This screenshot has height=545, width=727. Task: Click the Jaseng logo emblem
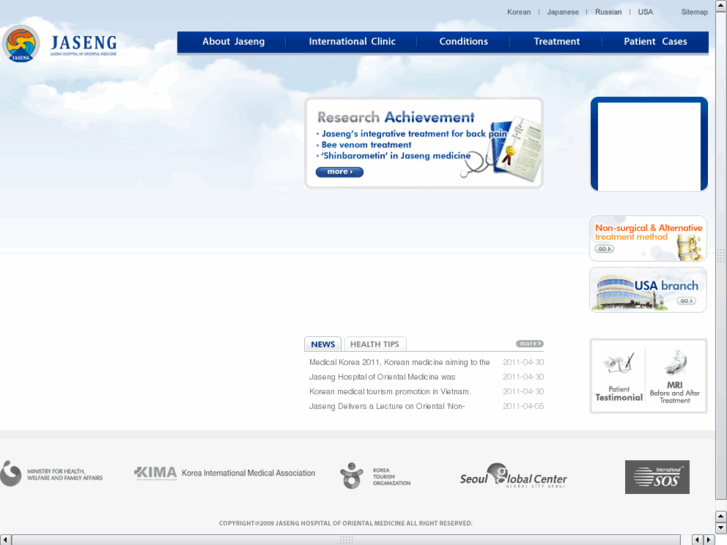[20, 44]
